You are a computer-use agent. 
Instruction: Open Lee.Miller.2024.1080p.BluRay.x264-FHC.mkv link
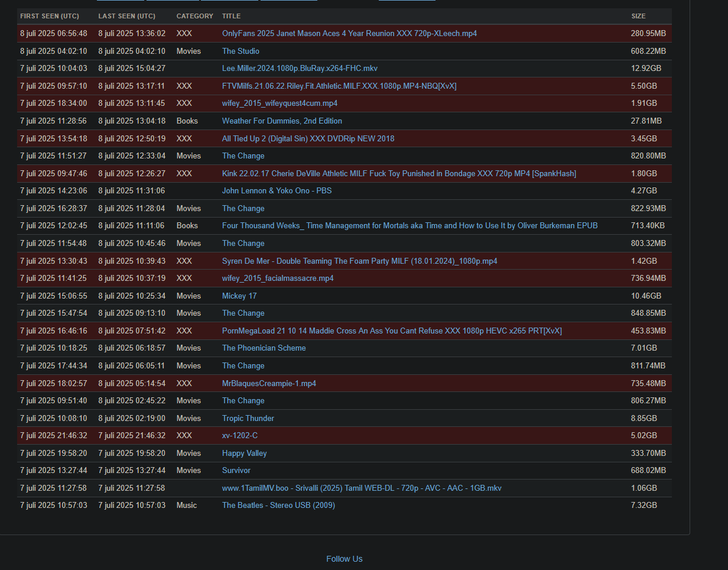(300, 69)
